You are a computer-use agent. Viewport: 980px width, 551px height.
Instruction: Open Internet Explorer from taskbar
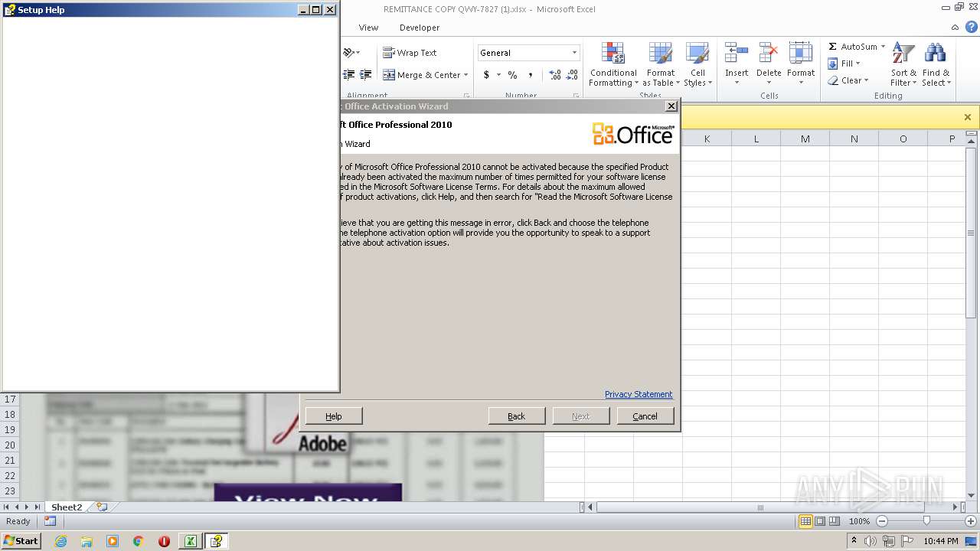[61, 541]
